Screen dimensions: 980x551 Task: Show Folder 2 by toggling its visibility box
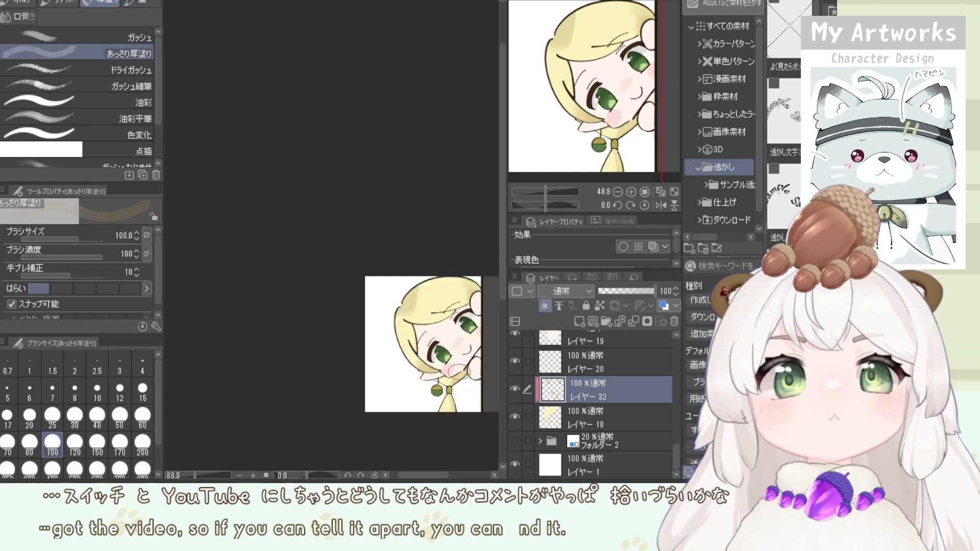(x=515, y=441)
